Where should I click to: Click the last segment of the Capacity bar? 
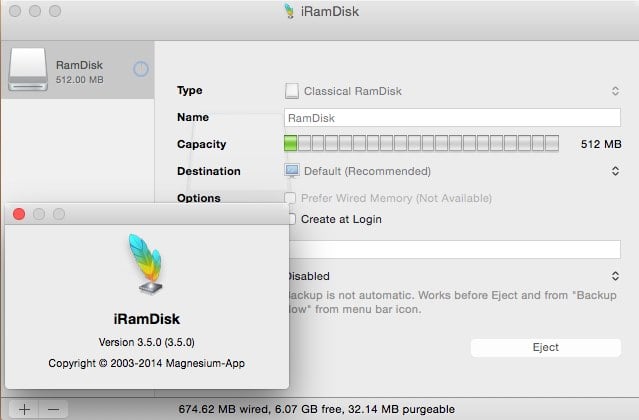click(x=552, y=143)
